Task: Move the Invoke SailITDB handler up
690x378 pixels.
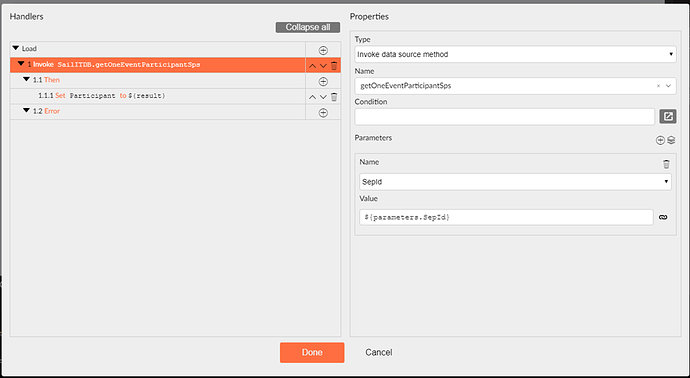Action: (312, 66)
